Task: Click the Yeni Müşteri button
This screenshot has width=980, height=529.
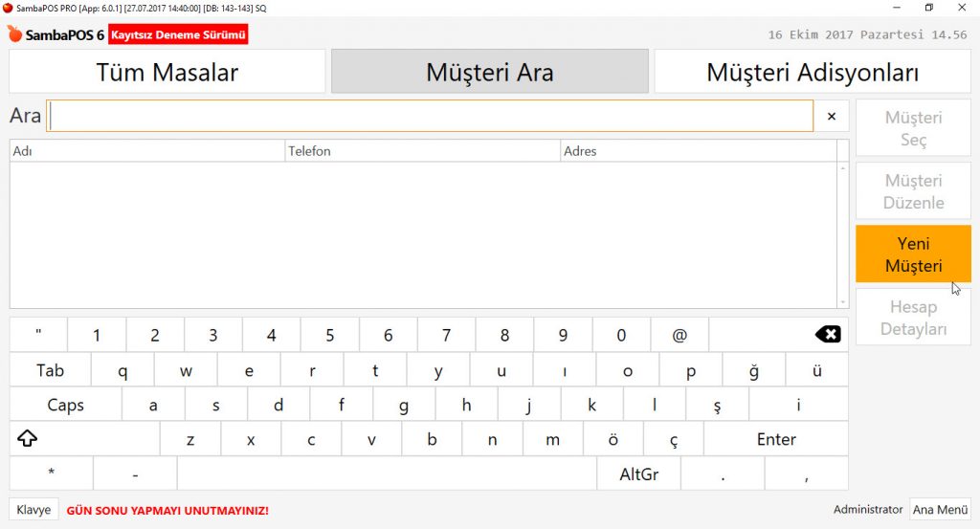Action: [913, 254]
